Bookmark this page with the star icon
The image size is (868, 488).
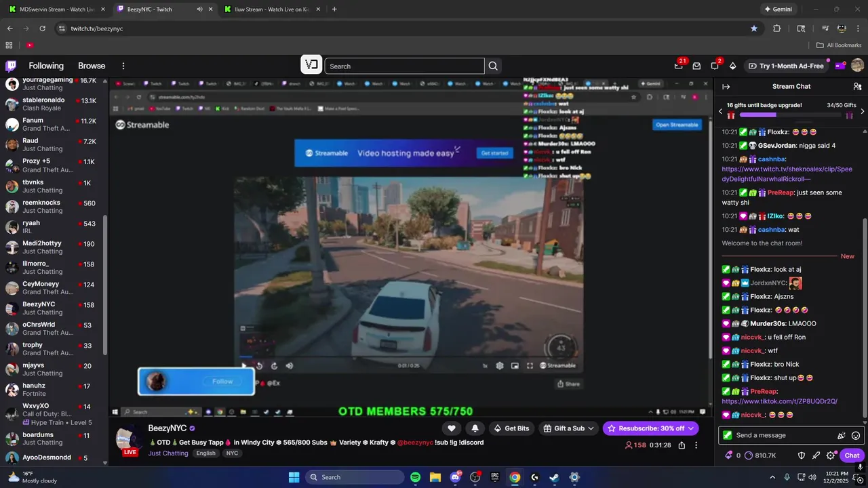point(754,28)
